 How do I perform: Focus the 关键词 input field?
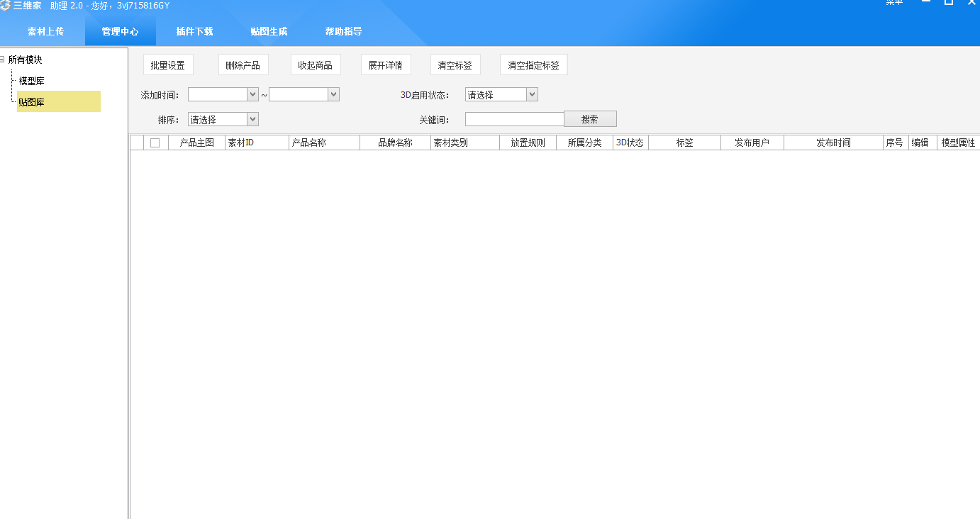point(515,119)
